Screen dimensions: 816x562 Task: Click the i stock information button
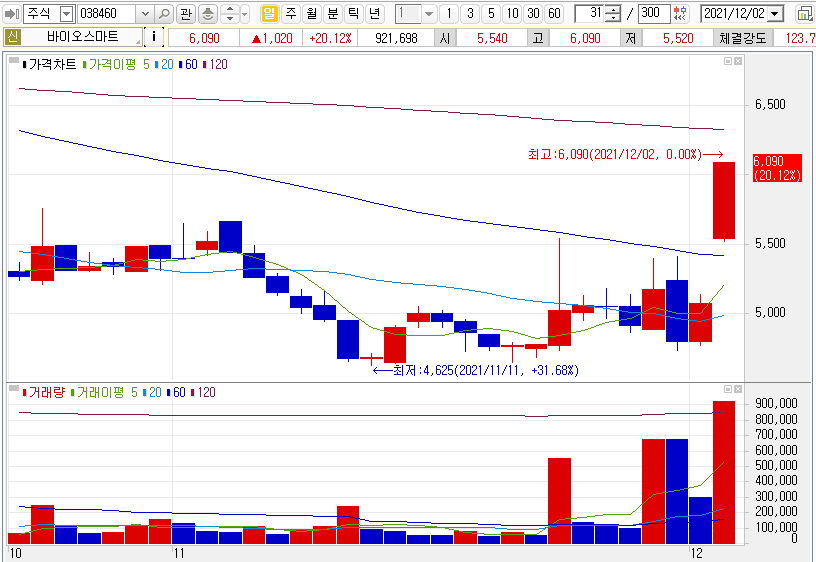coord(154,37)
